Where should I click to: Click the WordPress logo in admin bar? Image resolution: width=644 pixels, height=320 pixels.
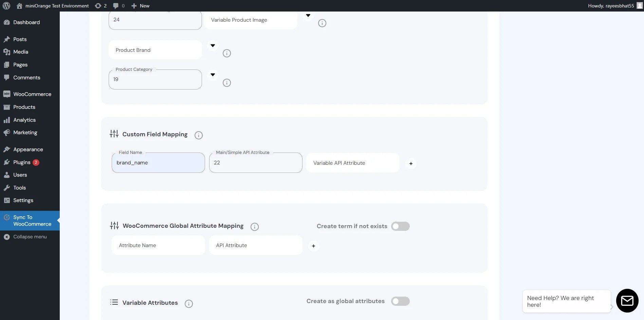tap(6, 6)
